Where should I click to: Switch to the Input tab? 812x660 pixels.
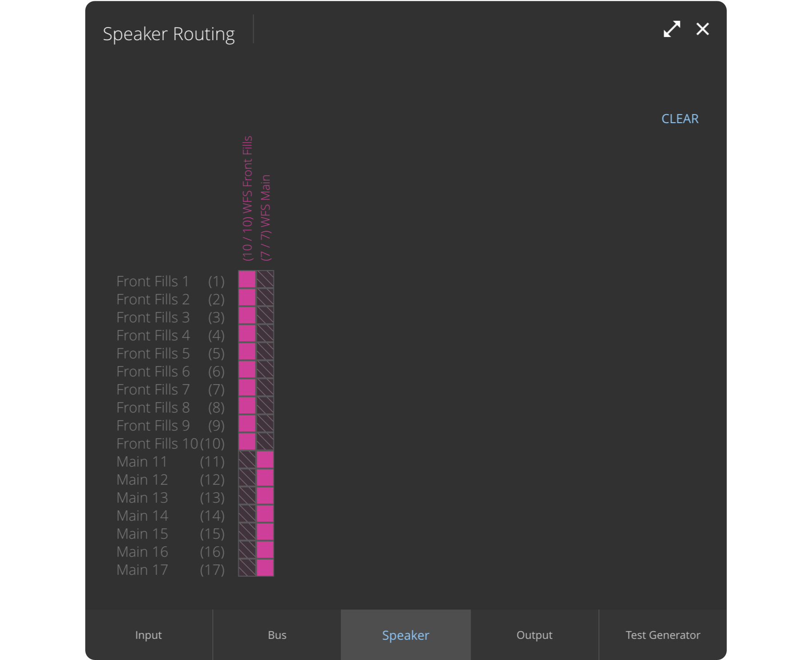click(148, 635)
